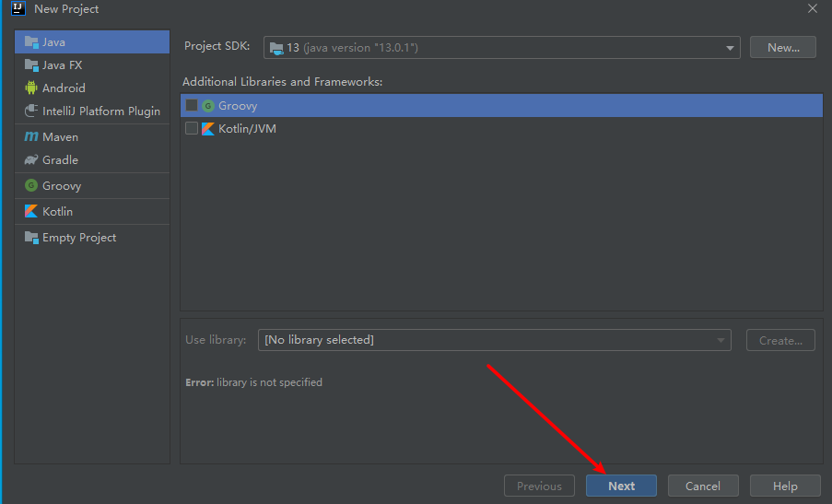Select the Maven 'm' icon
The width and height of the screenshot is (832, 504).
click(31, 137)
